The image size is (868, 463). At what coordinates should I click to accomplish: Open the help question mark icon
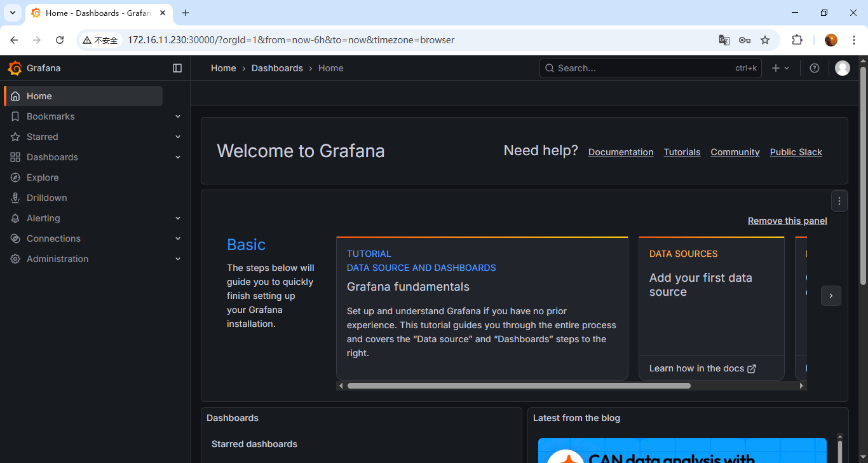(814, 68)
